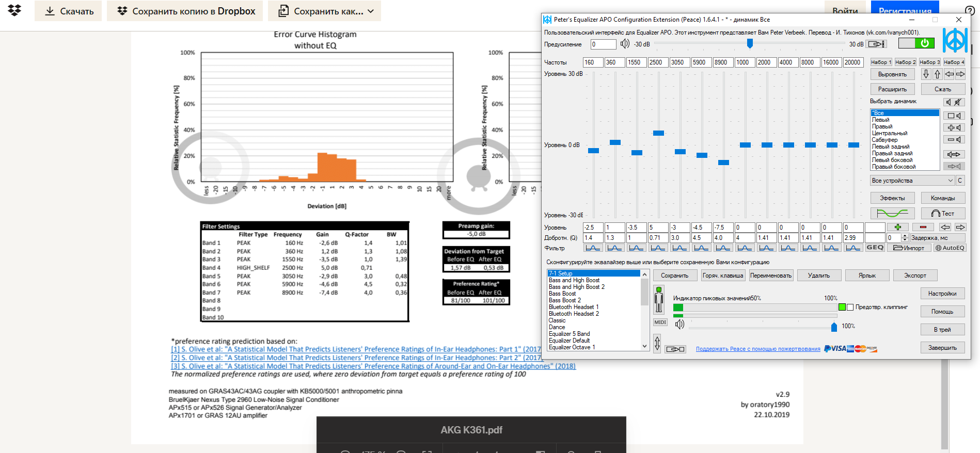Image resolution: width=980 pixels, height=453 pixels.
Task: Open reference [1] S. Olive link in PDF
Action: coord(356,349)
